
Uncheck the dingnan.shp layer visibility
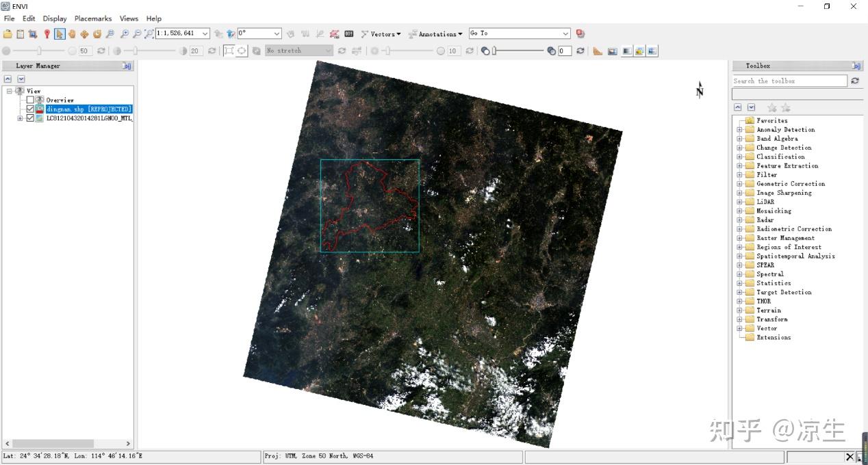point(30,109)
